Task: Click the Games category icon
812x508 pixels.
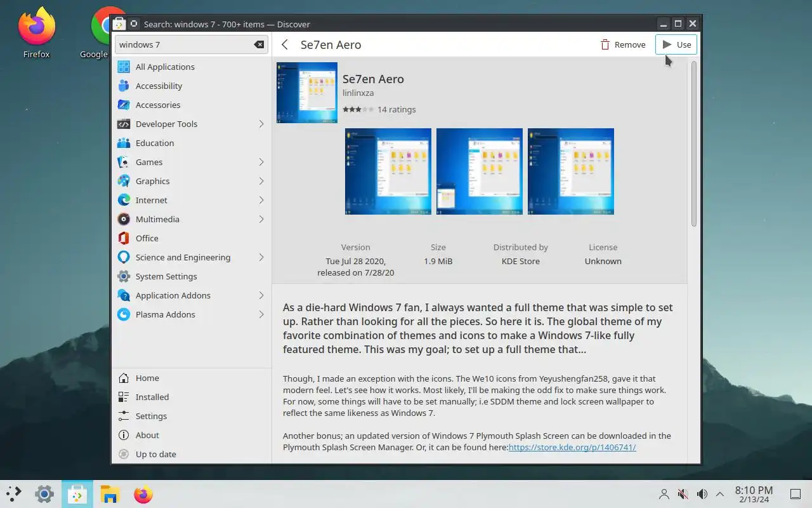Action: tap(124, 162)
